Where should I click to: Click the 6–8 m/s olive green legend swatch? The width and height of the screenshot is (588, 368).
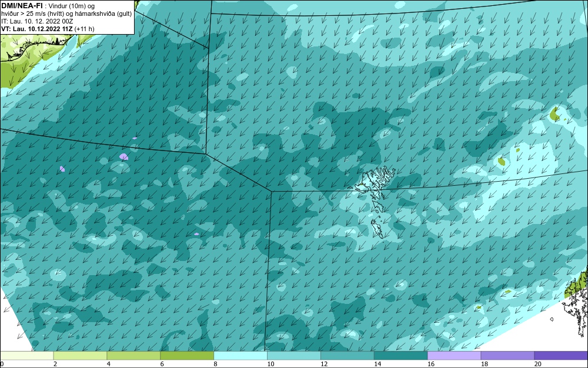[x=187, y=356]
